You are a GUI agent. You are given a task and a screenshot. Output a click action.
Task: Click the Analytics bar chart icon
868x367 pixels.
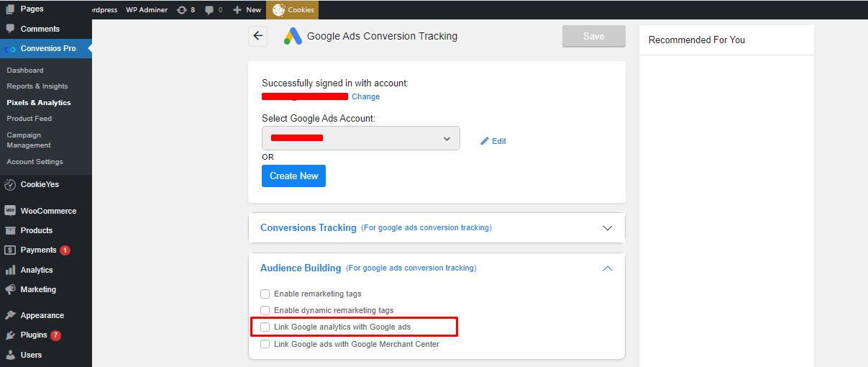(10, 270)
